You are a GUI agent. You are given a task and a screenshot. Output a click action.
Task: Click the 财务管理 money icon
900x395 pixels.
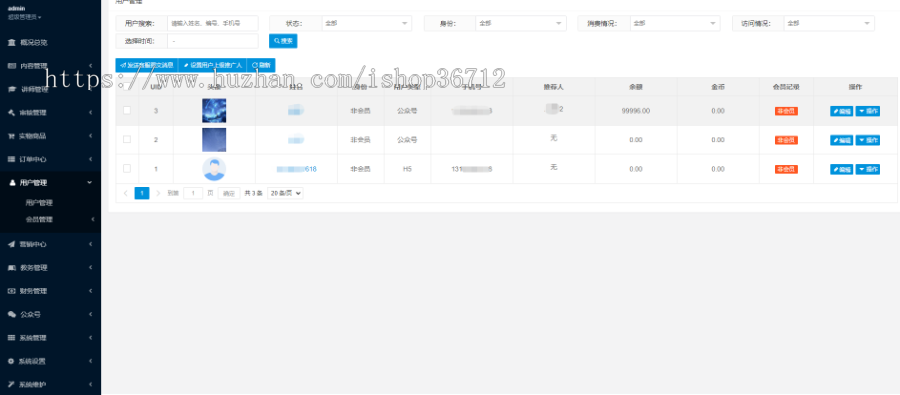11,291
